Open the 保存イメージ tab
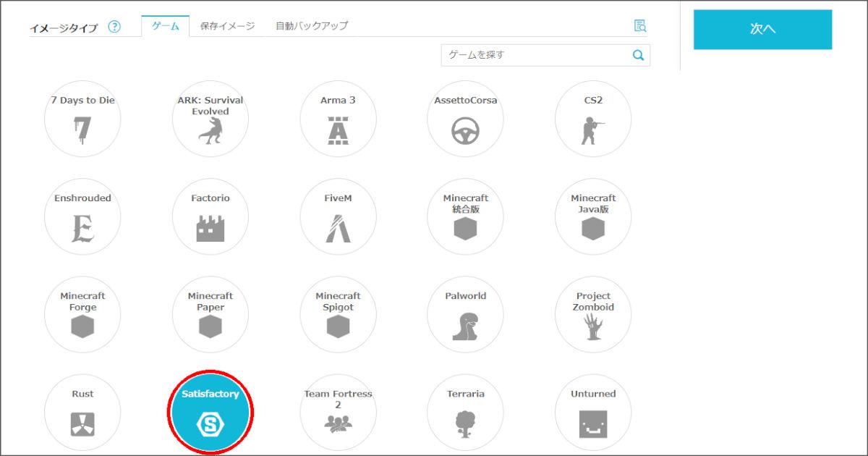This screenshot has height=456, width=868. pyautogui.click(x=227, y=26)
